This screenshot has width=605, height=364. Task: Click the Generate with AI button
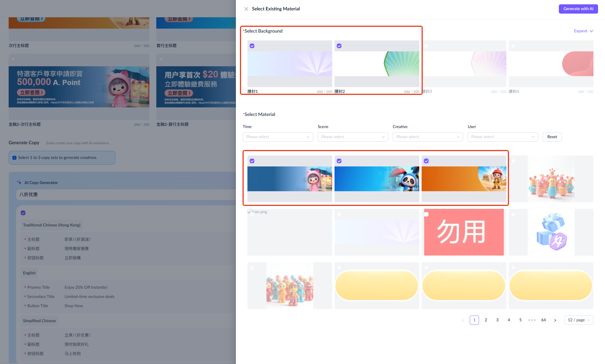[x=578, y=9]
